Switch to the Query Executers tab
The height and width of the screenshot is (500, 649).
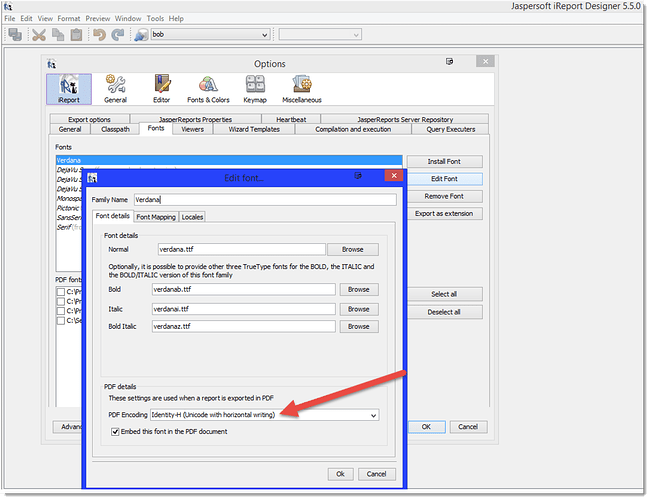450,129
